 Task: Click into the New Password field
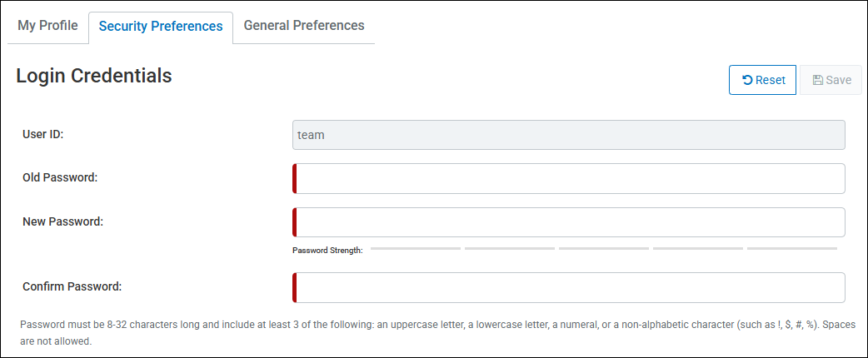(x=570, y=222)
